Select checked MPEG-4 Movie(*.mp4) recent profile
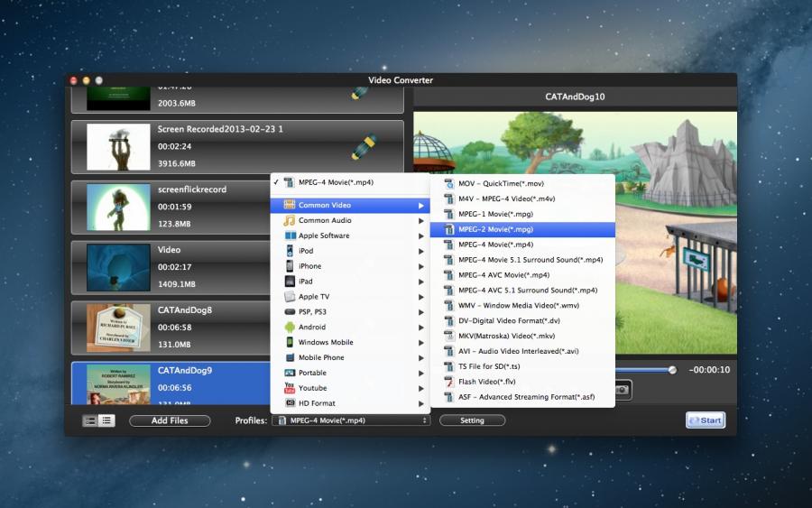 pos(349,182)
